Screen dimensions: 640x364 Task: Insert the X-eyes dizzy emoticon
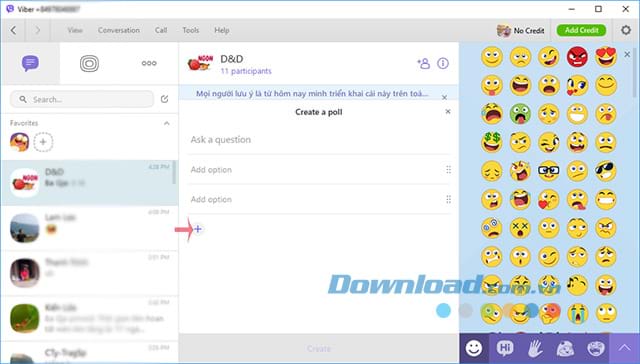(520, 228)
